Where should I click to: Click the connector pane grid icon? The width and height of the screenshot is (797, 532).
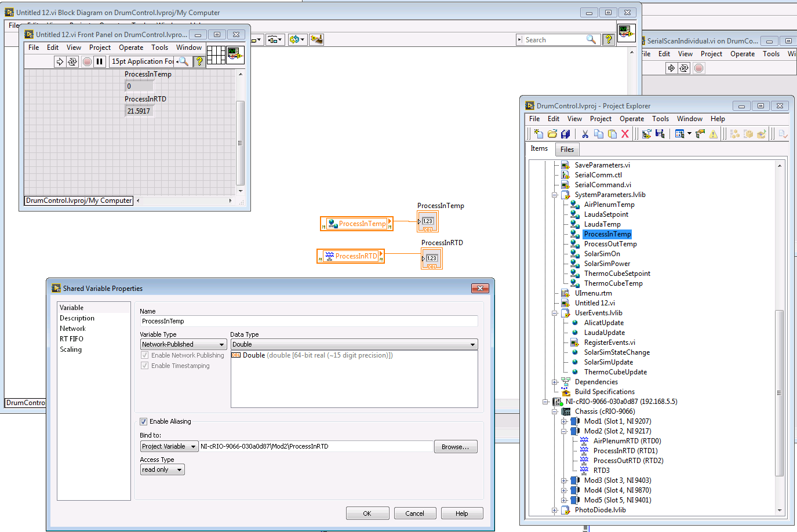coord(216,55)
